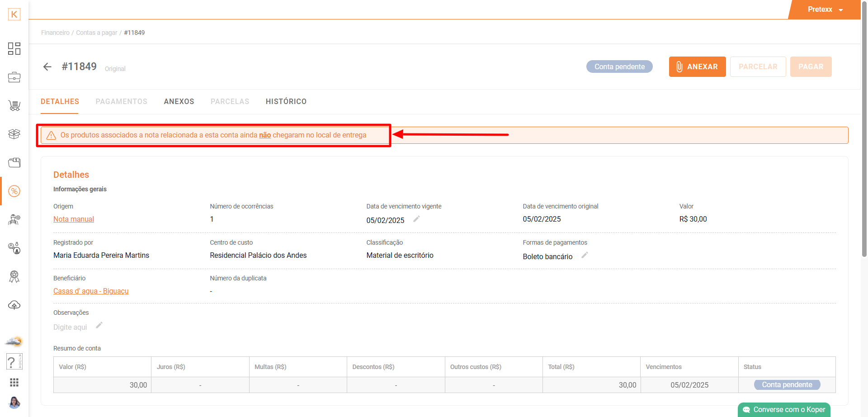The width and height of the screenshot is (868, 417).
Task: Open beneficiary Casas d' agua - Biguaçu link
Action: click(x=91, y=291)
